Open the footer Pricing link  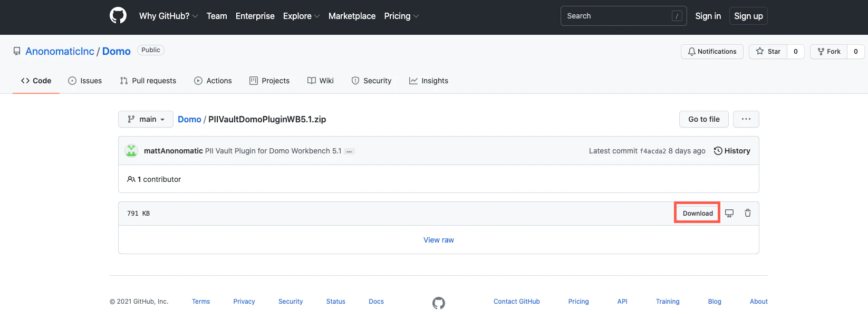pos(578,302)
